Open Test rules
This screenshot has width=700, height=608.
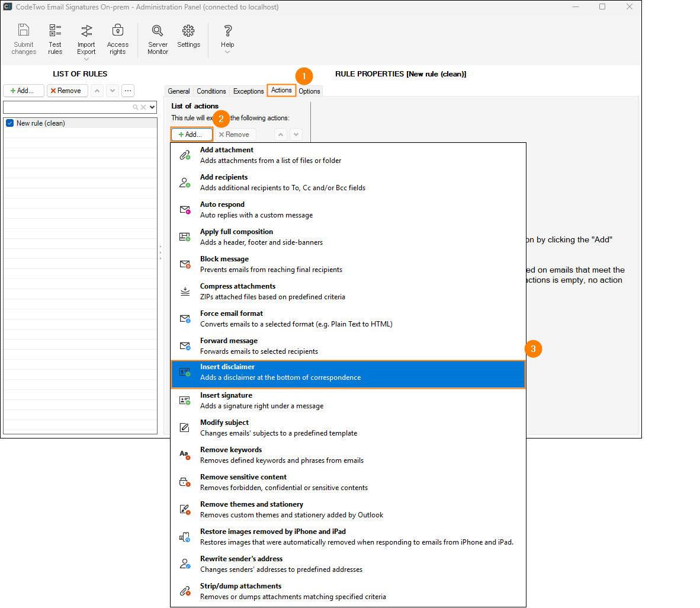click(x=55, y=38)
